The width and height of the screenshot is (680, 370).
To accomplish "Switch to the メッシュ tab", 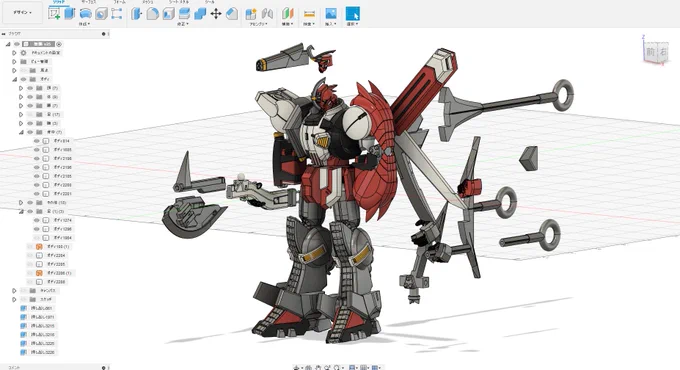I will (148, 2).
